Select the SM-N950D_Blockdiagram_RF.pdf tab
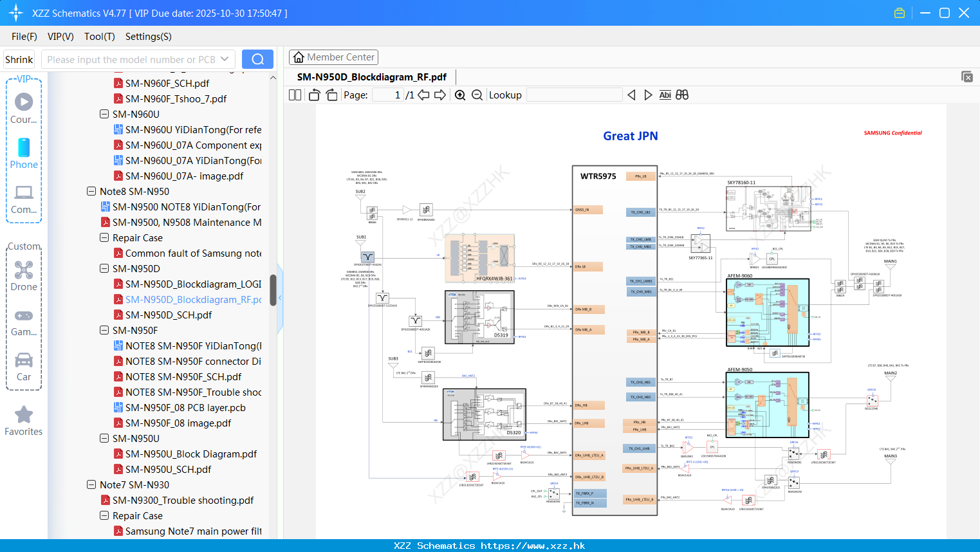Image resolution: width=980 pixels, height=552 pixels. pyautogui.click(x=372, y=77)
